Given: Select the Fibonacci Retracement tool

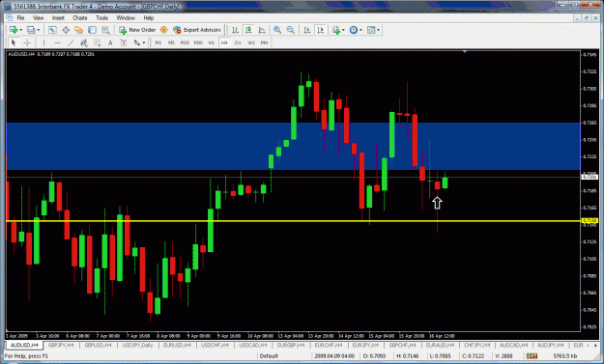Looking at the screenshot, I should click(x=97, y=42).
